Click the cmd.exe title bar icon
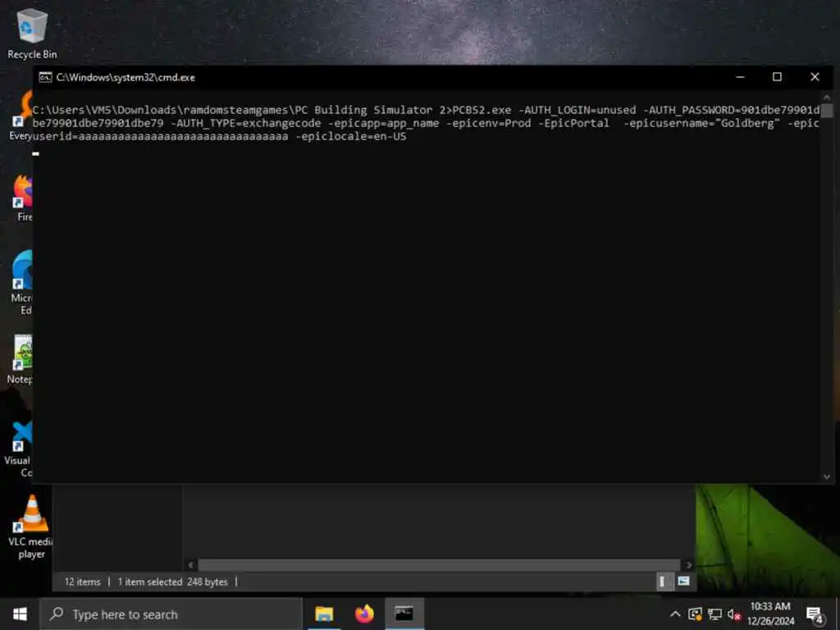This screenshot has height=630, width=840. pyautogui.click(x=46, y=78)
